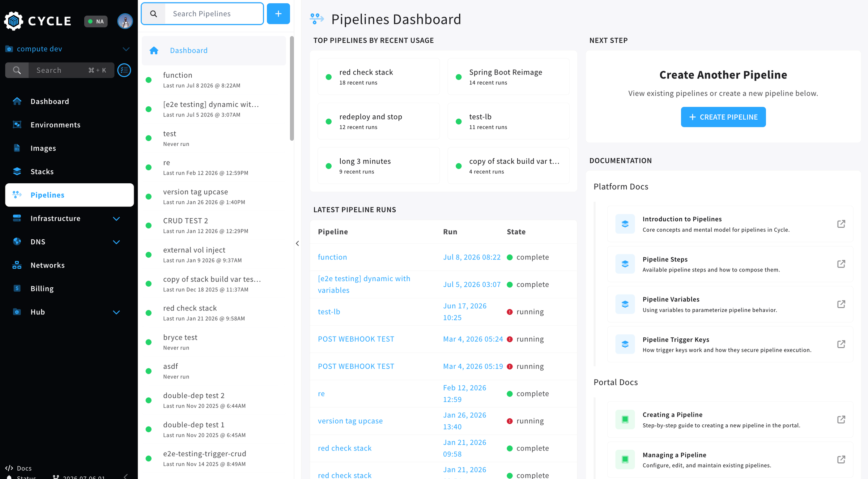The image size is (868, 479).
Task: Open the 'Spring Boot Reimage' card
Action: click(x=509, y=77)
